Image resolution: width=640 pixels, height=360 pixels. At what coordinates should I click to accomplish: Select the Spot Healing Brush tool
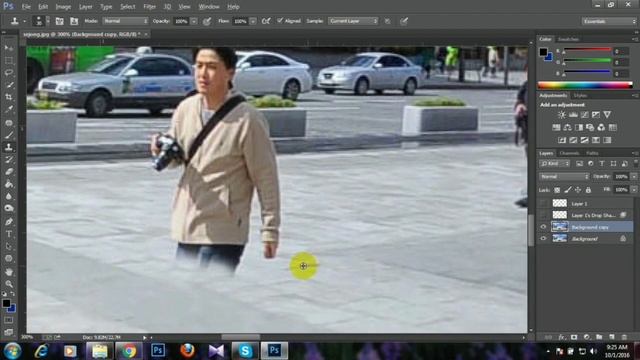tap(9, 122)
